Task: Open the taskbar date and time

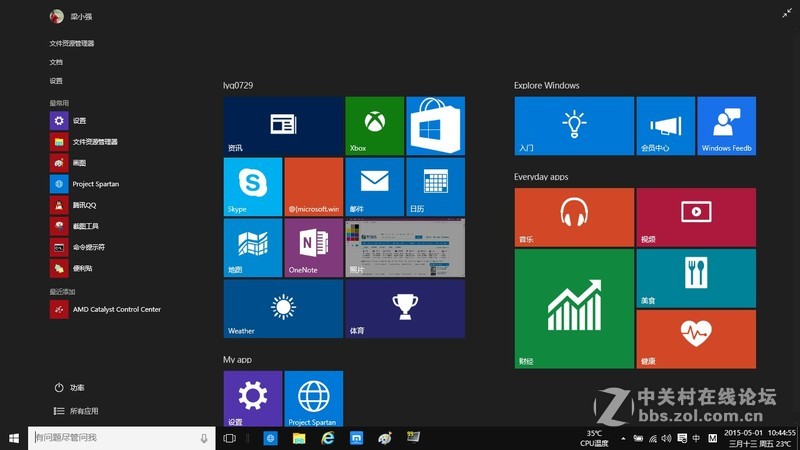Action: click(760, 438)
